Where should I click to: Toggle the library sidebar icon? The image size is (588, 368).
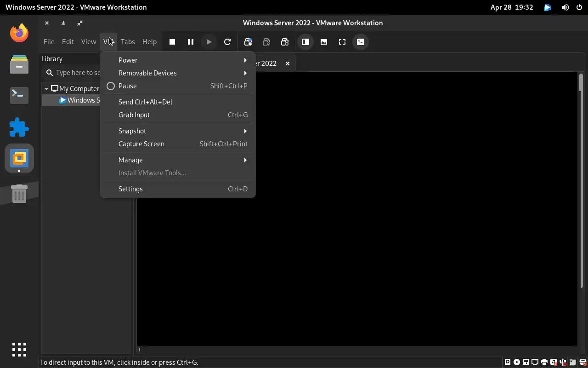[x=305, y=42]
